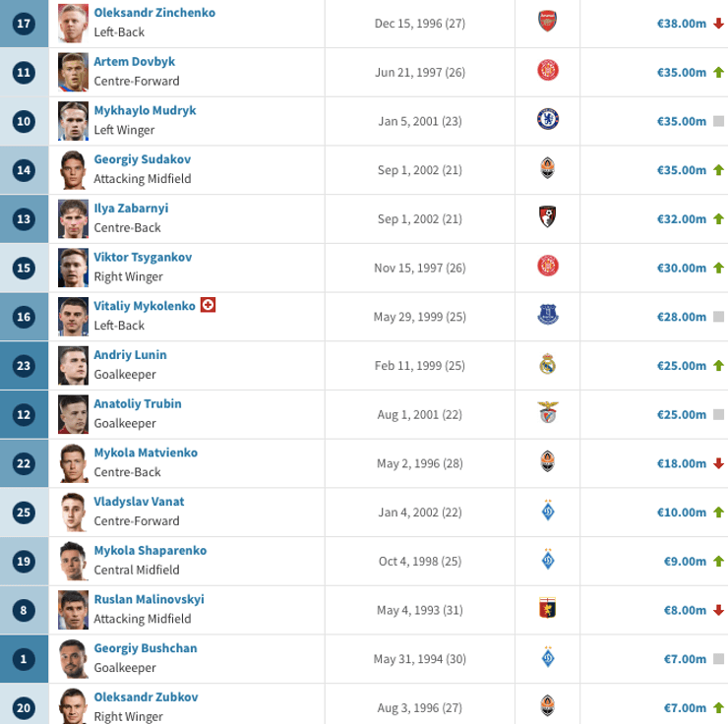Click Shakhtar crest in Sudakov row
728x724 pixels.
click(548, 169)
